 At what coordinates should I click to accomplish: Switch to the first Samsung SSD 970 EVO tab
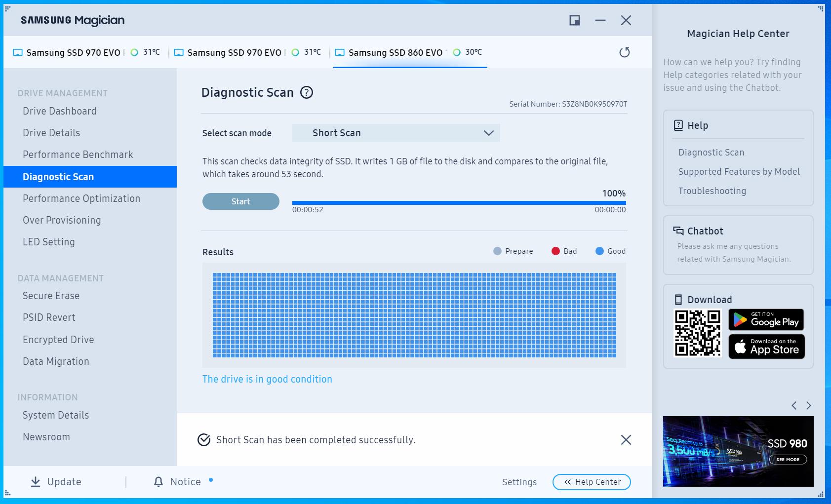point(73,52)
